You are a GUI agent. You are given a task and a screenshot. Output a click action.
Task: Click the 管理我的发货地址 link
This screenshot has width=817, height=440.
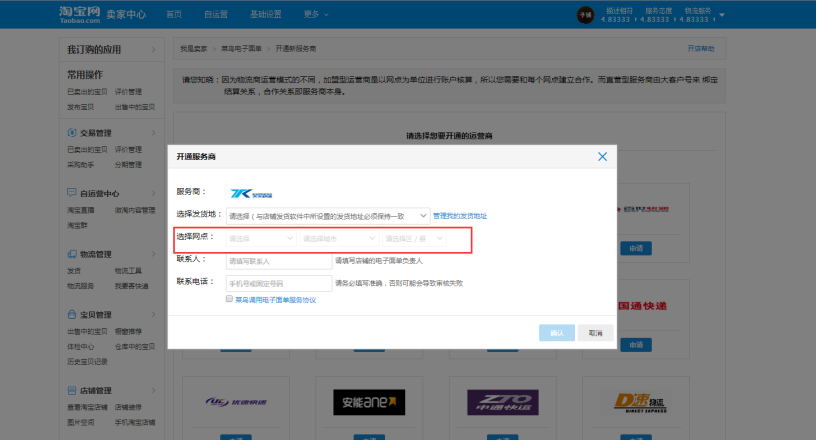pos(460,216)
